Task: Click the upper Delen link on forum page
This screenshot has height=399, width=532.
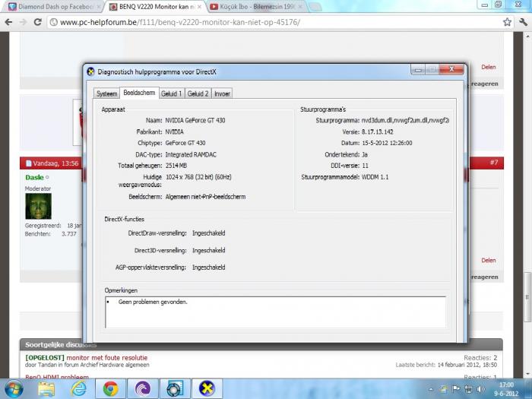Action: pyautogui.click(x=489, y=67)
